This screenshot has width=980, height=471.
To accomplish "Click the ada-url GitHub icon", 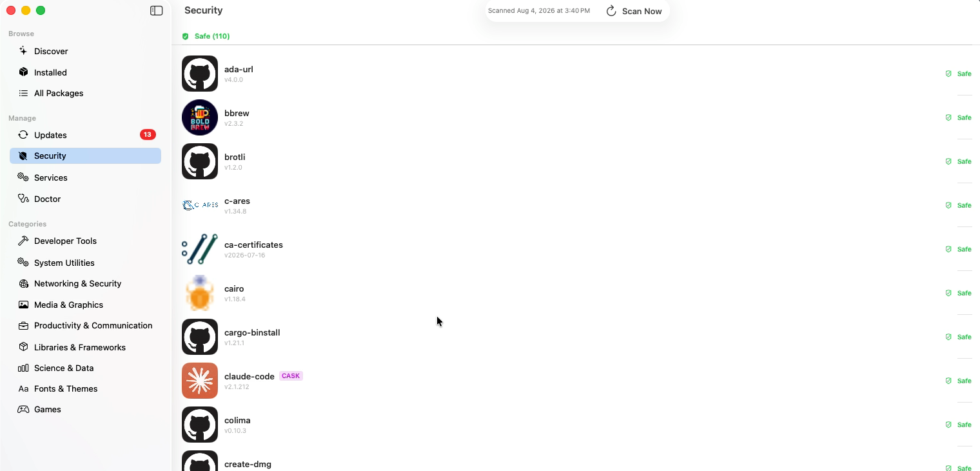I will [x=200, y=74].
